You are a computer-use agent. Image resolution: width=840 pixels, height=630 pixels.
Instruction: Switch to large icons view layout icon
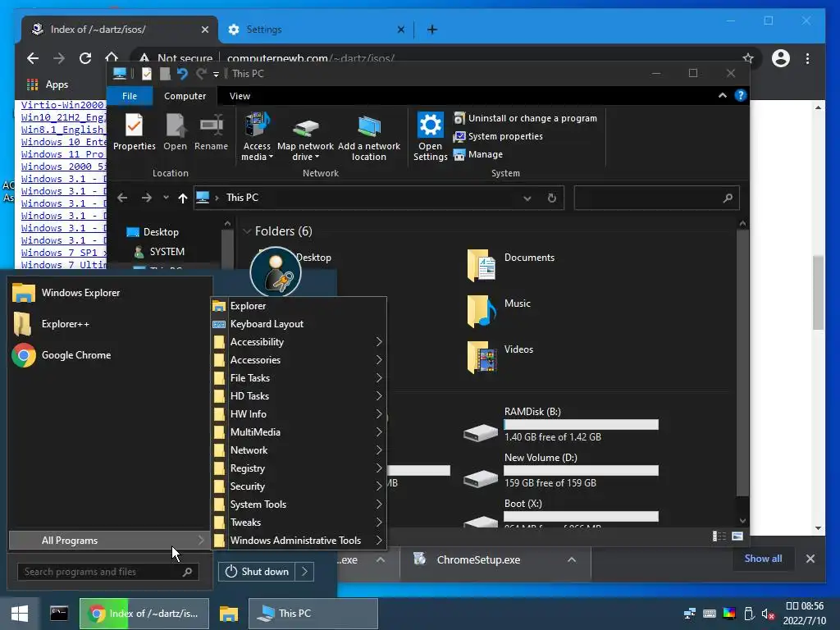tap(737, 536)
